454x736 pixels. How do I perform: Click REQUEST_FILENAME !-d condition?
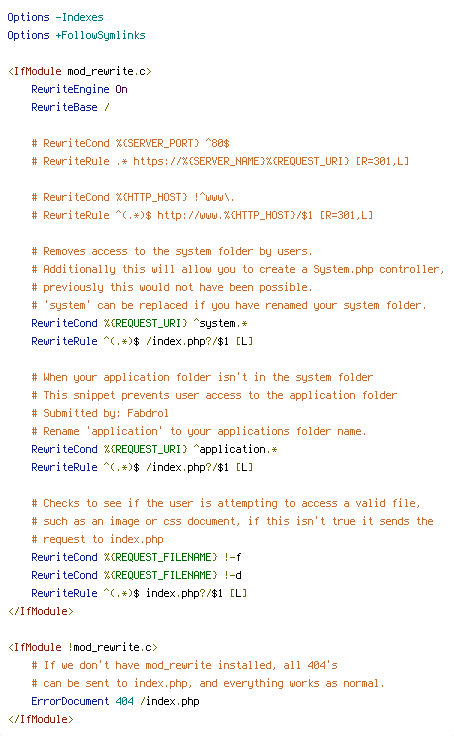[x=136, y=575]
